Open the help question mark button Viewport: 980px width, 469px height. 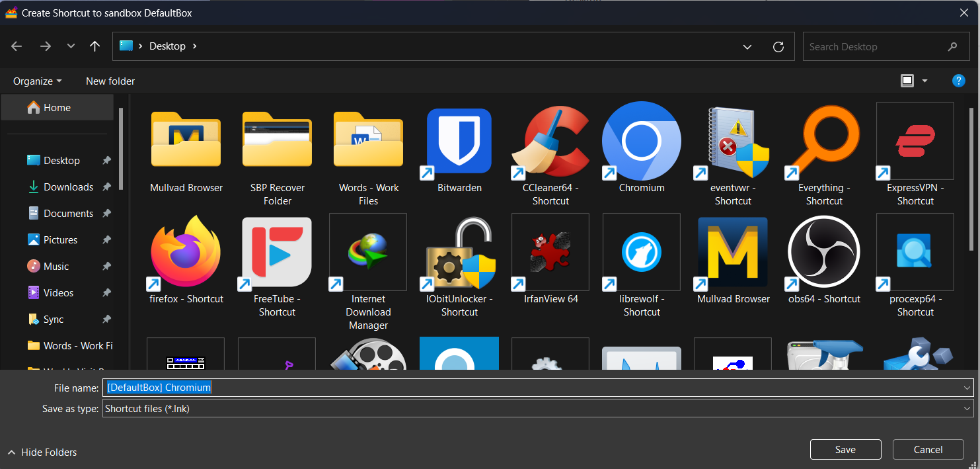point(958,81)
